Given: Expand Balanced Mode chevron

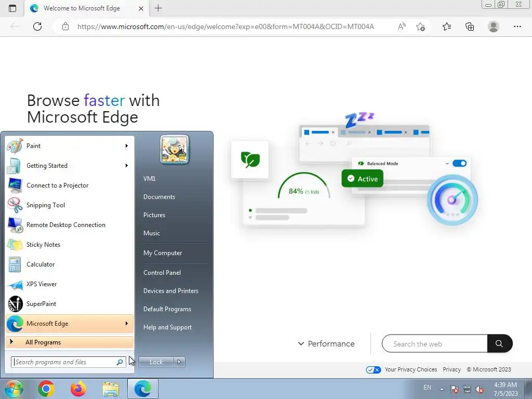Looking at the screenshot, I should coord(447,164).
